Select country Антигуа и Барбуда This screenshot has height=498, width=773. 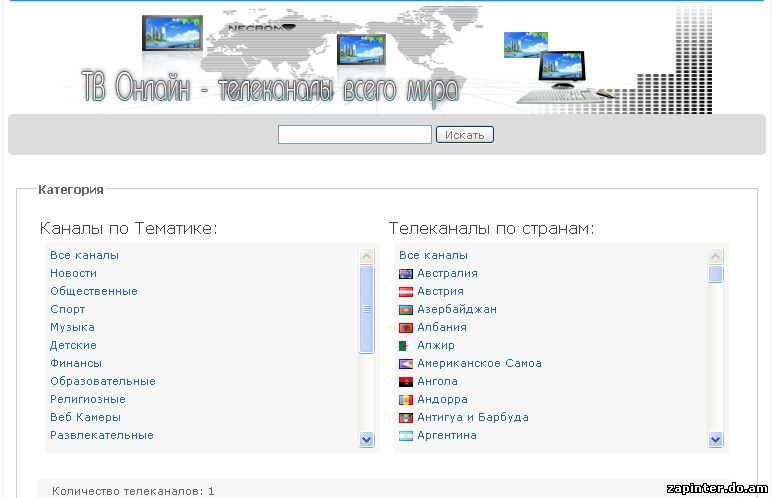click(x=473, y=417)
